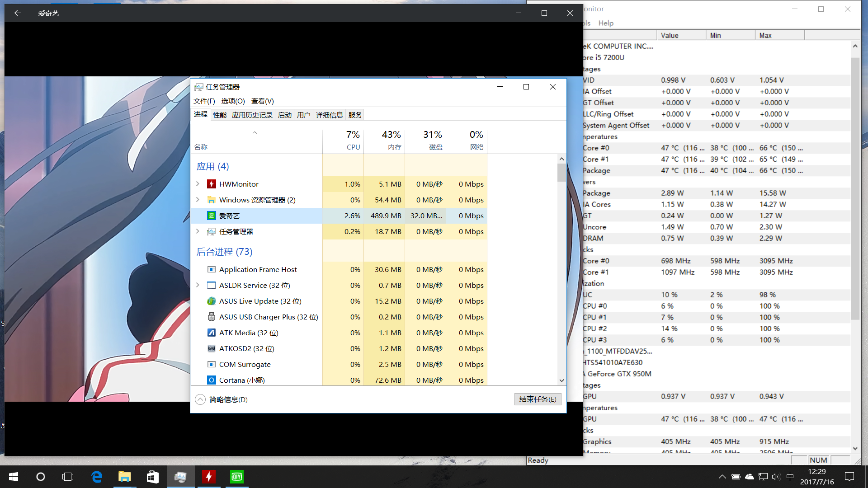Screen dimensions: 868x488
Task: Go back with 爱奇艺 back arrow
Action: click(18, 13)
